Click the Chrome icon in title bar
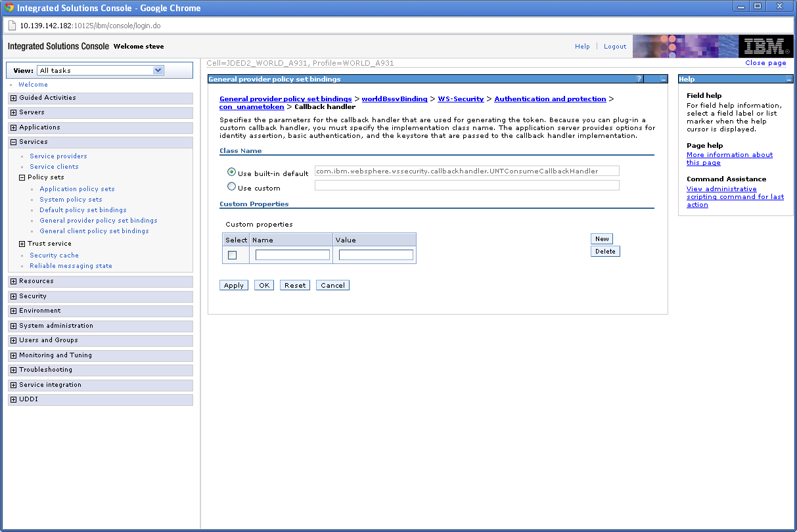The image size is (797, 532). [9, 8]
